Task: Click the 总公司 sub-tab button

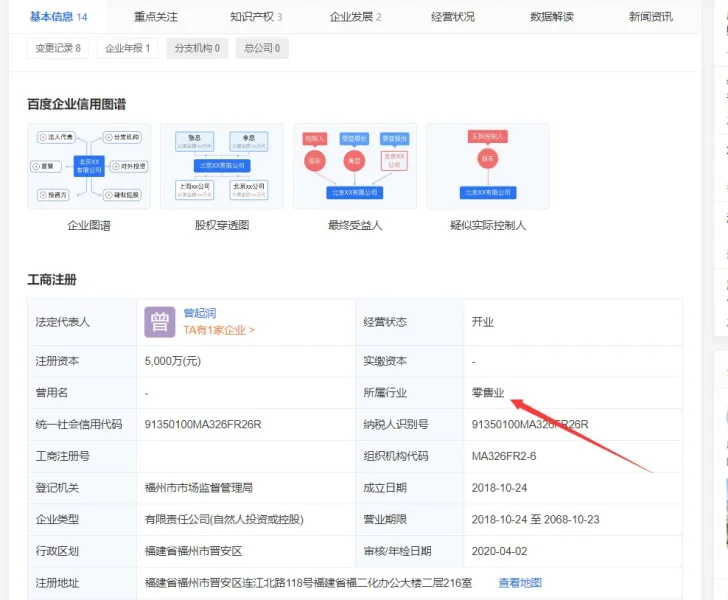Action: [x=262, y=48]
